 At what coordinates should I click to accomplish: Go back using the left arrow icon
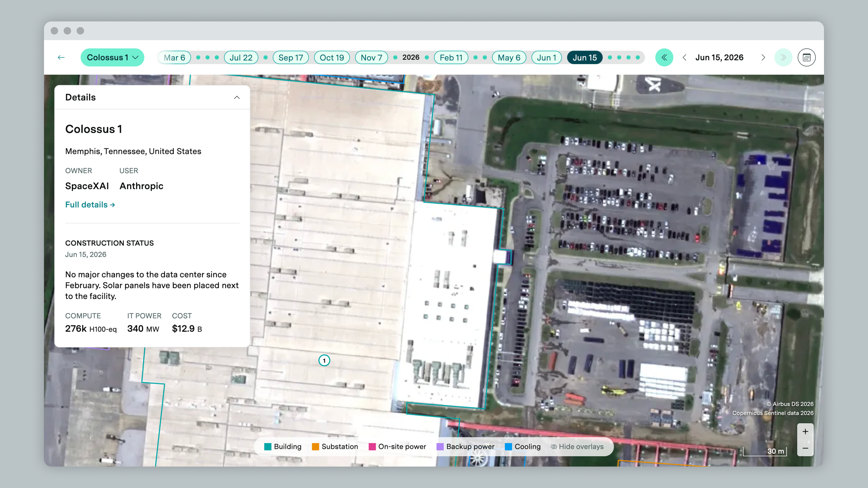pos(61,58)
